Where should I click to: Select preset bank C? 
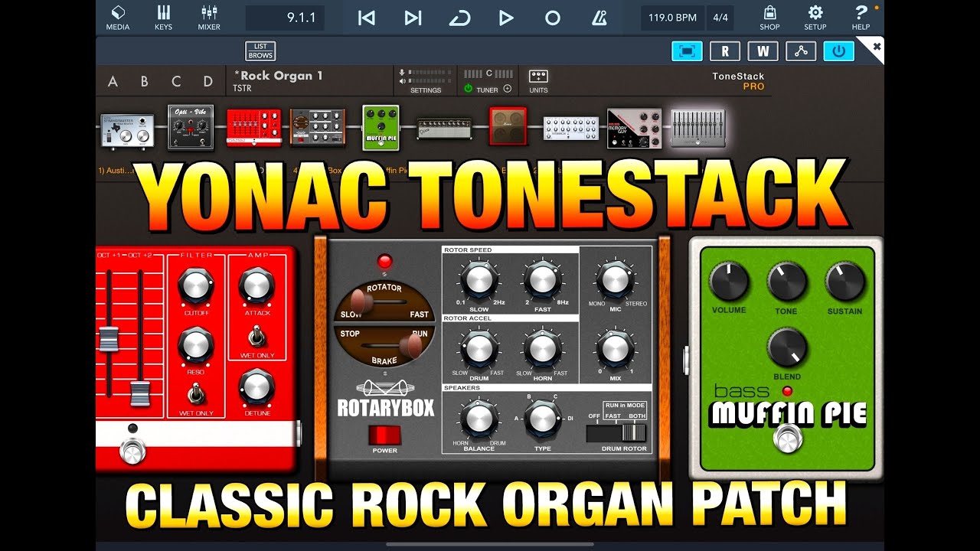(176, 81)
